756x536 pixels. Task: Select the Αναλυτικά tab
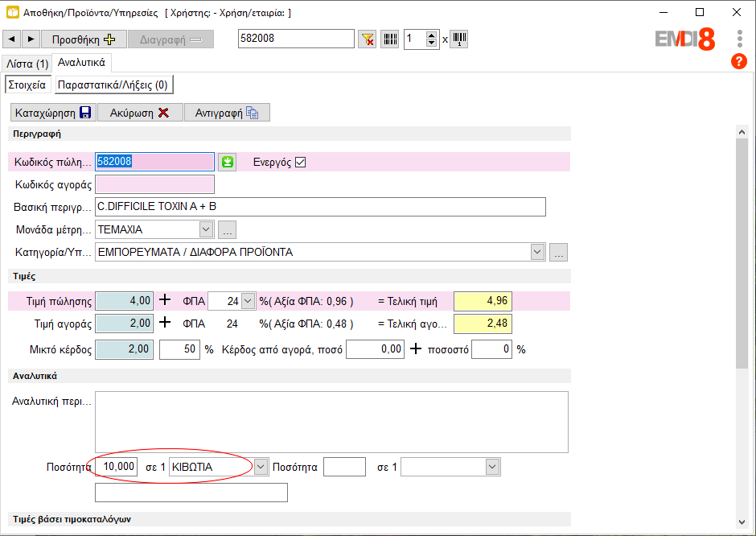tap(81, 63)
